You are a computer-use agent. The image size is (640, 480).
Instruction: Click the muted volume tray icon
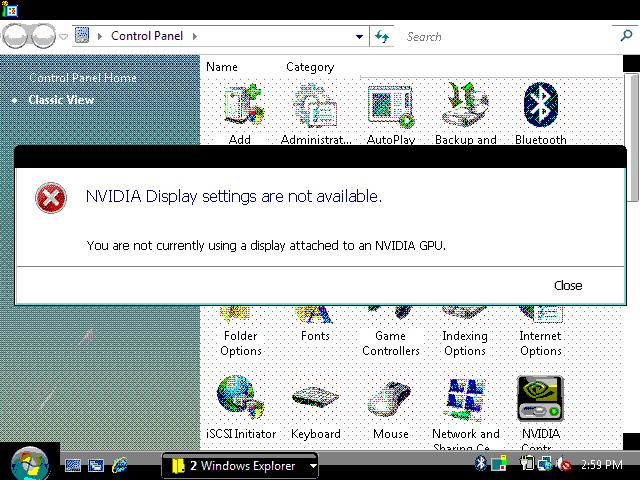[x=564, y=463]
